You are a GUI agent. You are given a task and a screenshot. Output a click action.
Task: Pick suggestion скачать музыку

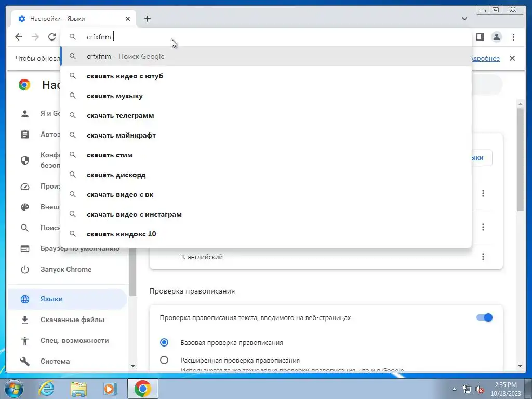coord(265,96)
